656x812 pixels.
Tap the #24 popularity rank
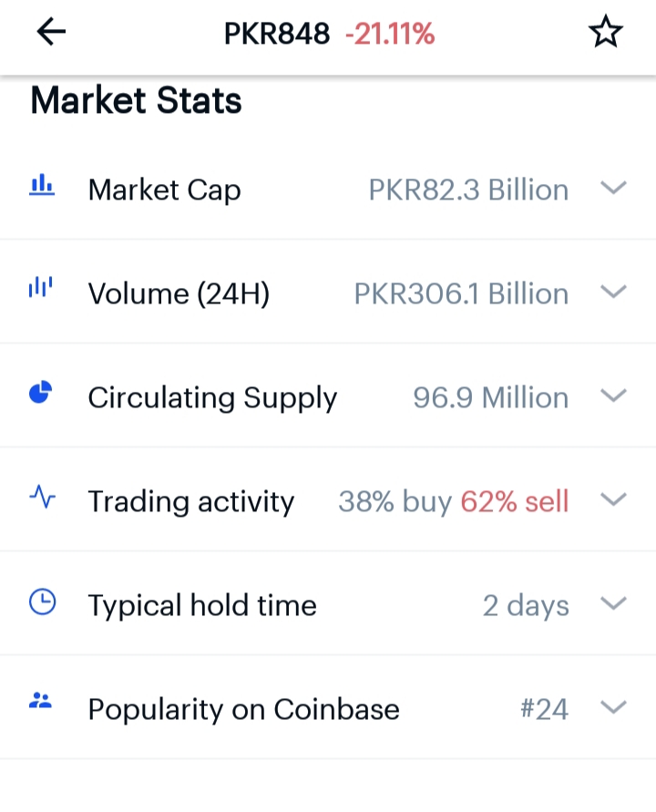click(x=544, y=709)
